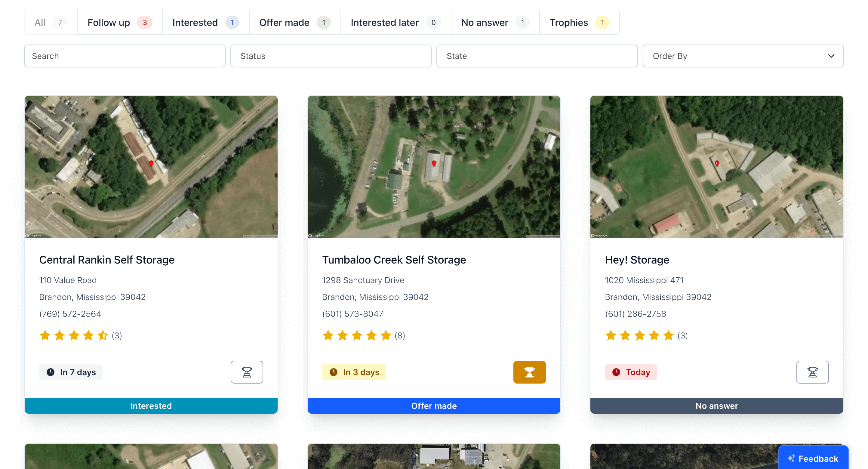Click phone number (769) 572-2564

click(70, 314)
